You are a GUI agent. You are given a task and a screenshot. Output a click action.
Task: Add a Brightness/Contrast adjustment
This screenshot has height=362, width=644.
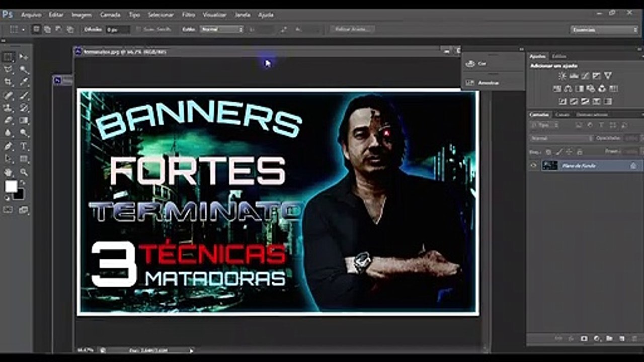click(562, 76)
